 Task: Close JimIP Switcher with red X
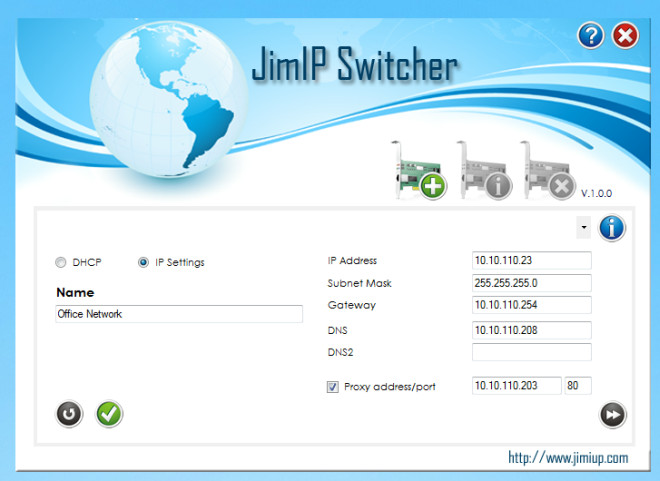(625, 35)
